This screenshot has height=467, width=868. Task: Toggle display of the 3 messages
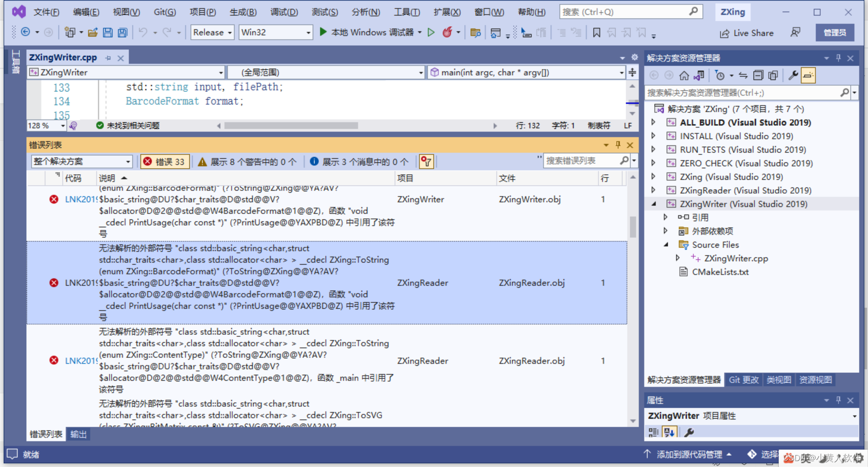(x=359, y=161)
